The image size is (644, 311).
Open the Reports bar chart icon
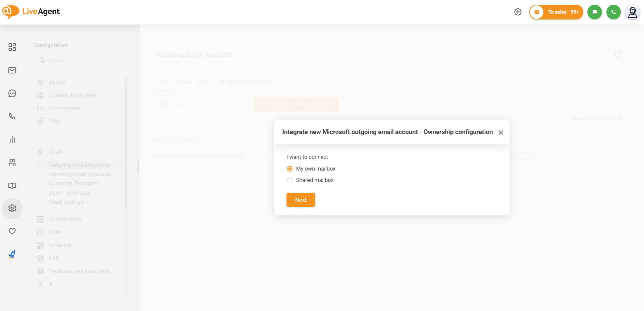tap(12, 139)
